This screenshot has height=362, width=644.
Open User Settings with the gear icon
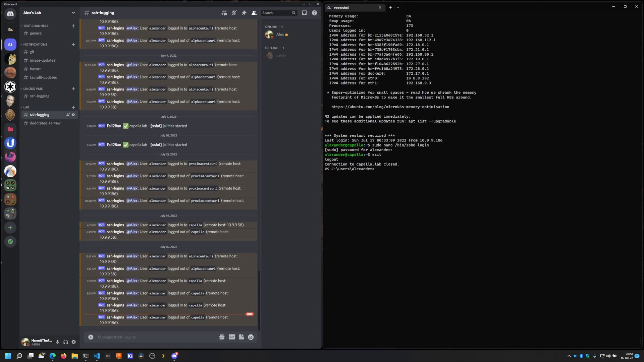point(74,342)
